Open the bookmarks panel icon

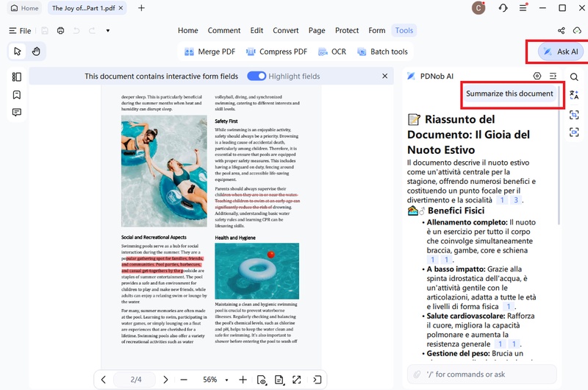coord(16,94)
